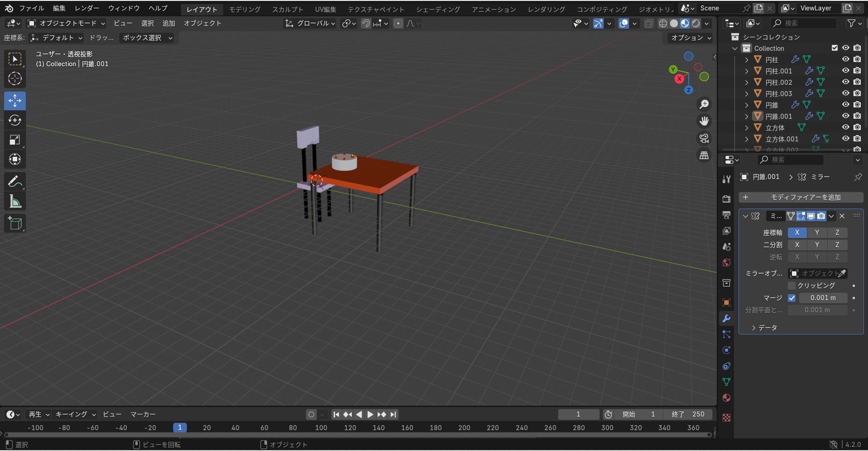Viewport: 868px width, 451px height.
Task: Choose the Add Cube tool
Action: click(15, 223)
